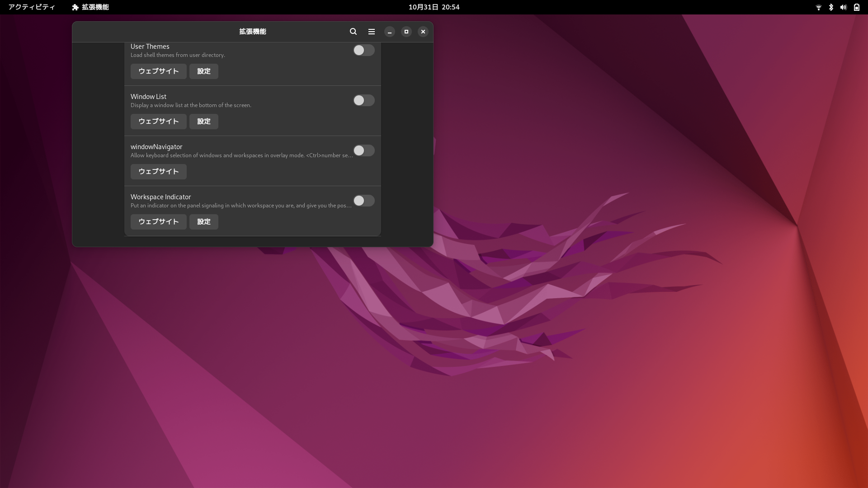Click the Bluetooth icon in top bar

[831, 7]
